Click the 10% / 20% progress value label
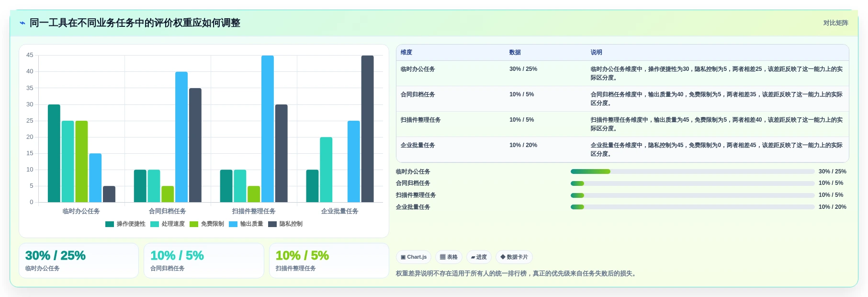 point(833,207)
